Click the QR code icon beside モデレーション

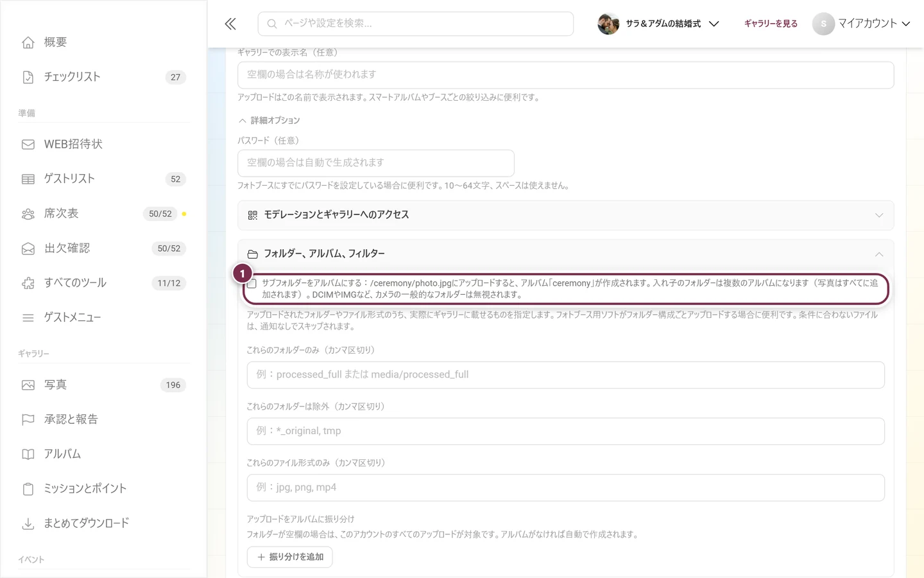253,215
